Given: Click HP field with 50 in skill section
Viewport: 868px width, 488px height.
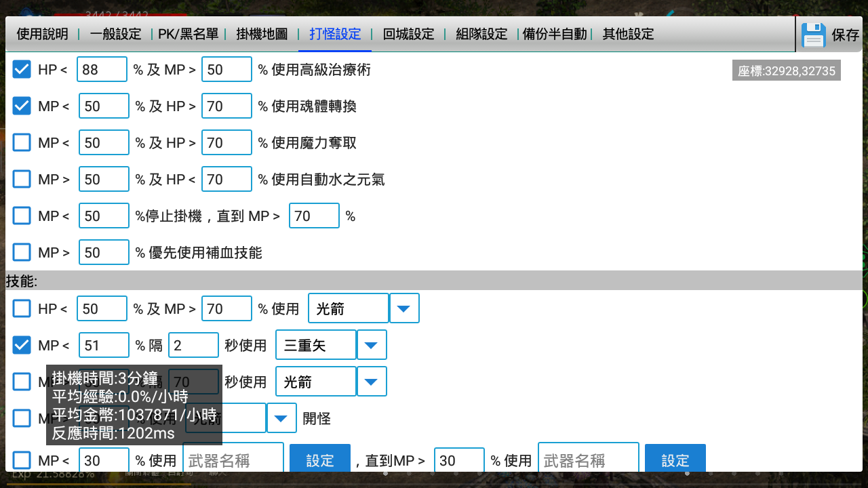Looking at the screenshot, I should pyautogui.click(x=102, y=308).
